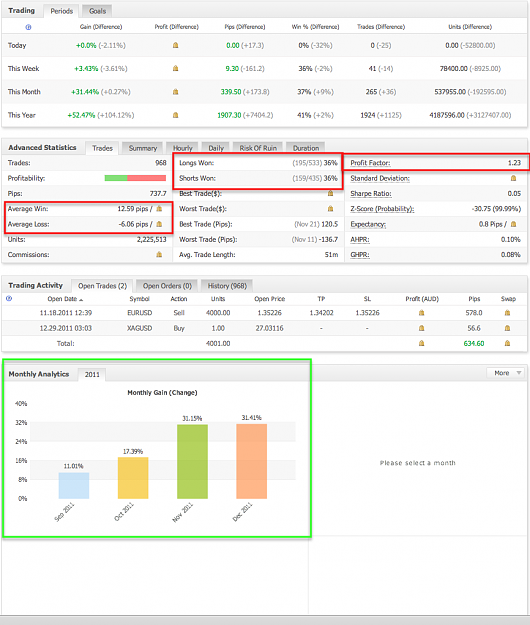Select the 2011 Monthly Analytics tab
Screen dimensions: 530x625
click(x=92, y=375)
